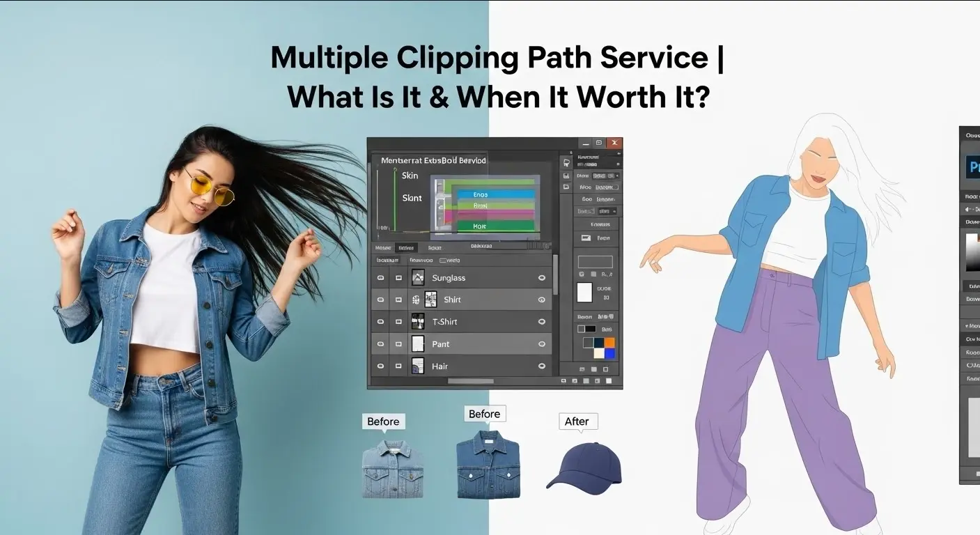Click the After label above the navy cap
The image size is (980, 535).
577,421
